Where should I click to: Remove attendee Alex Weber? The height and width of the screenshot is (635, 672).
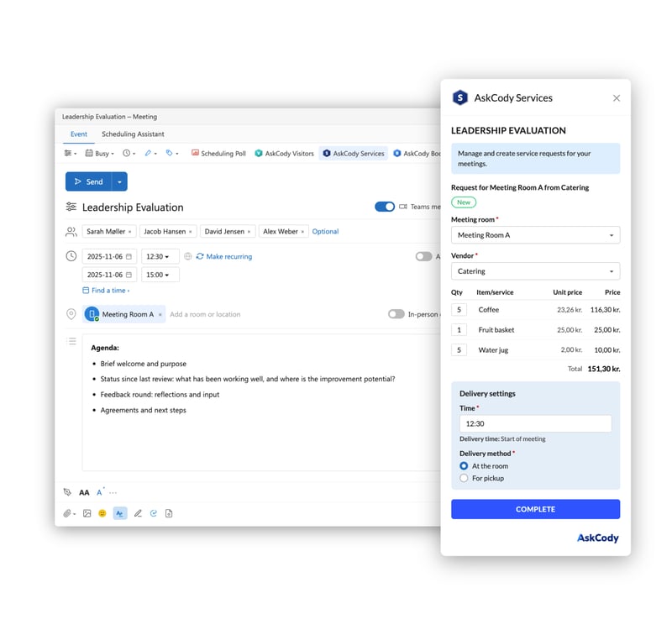point(302,232)
